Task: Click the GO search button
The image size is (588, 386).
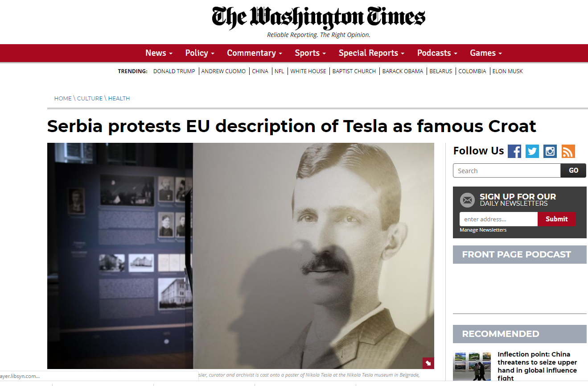Action: (x=573, y=170)
